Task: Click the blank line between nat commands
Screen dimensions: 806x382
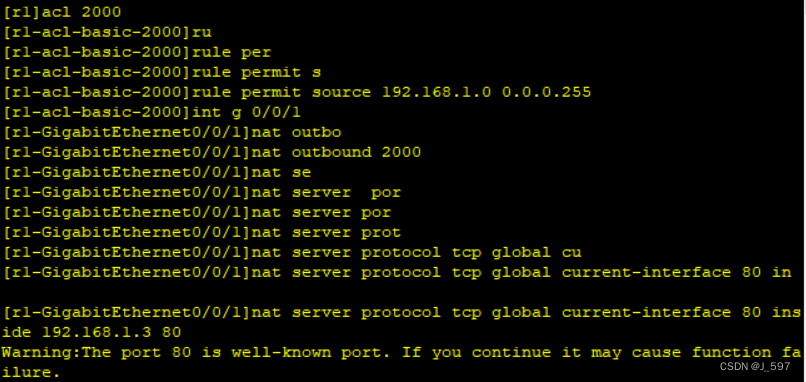Action: point(403,293)
